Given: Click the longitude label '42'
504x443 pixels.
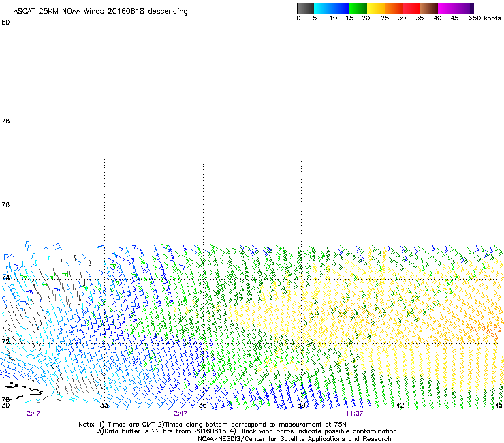Looking at the screenshot, I should [400, 406].
